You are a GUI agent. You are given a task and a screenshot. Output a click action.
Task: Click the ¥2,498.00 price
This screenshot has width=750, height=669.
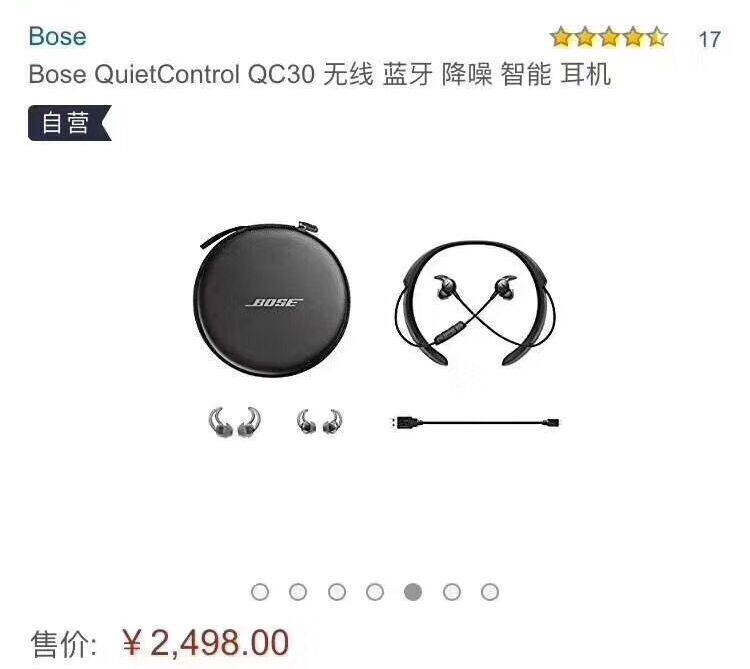tap(206, 643)
